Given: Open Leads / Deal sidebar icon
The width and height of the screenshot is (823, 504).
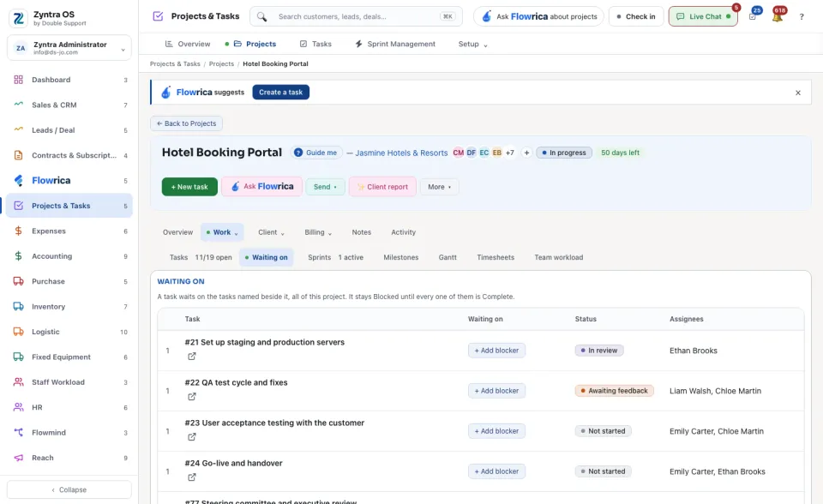Looking at the screenshot, I should coord(18,129).
